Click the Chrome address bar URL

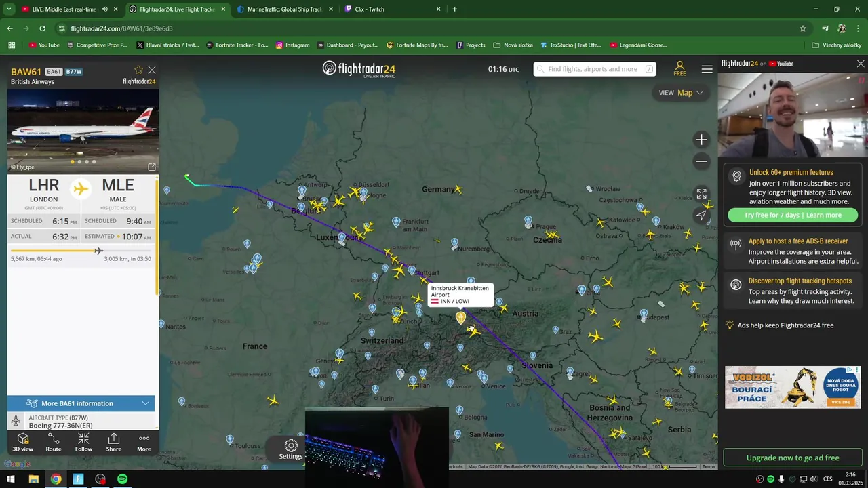(x=121, y=28)
